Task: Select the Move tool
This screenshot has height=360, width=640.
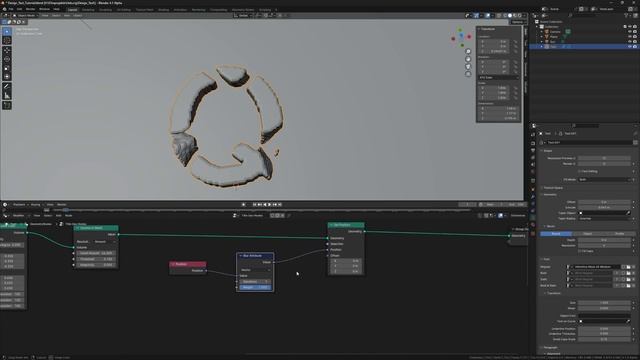Action: click(7, 51)
